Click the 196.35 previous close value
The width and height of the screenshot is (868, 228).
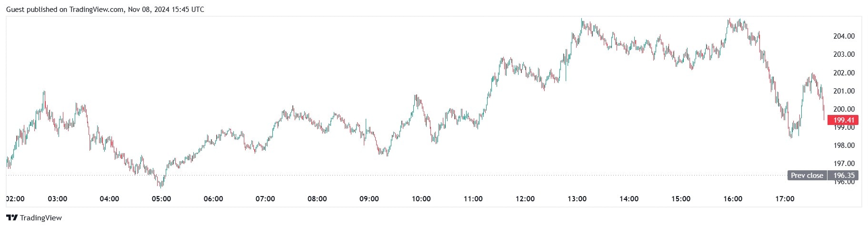(x=843, y=176)
